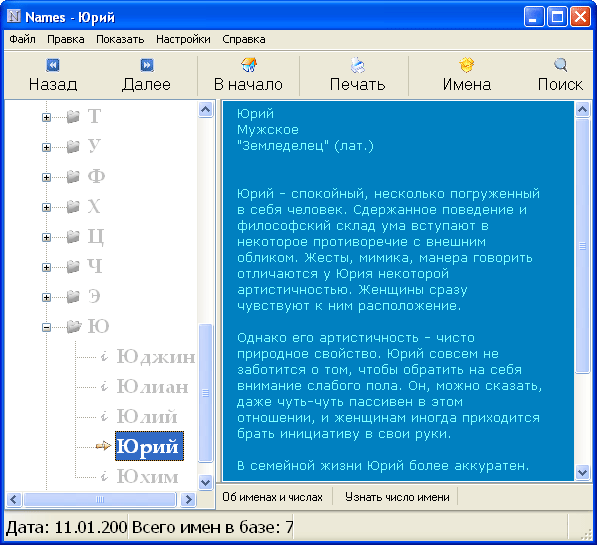597x545 pixels.
Task: Open the Показать menu
Action: pos(120,39)
